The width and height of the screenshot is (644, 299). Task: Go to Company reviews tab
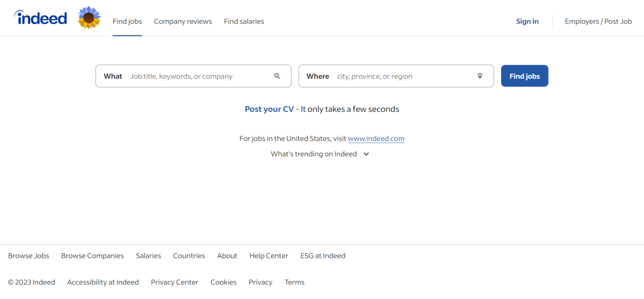point(183,21)
